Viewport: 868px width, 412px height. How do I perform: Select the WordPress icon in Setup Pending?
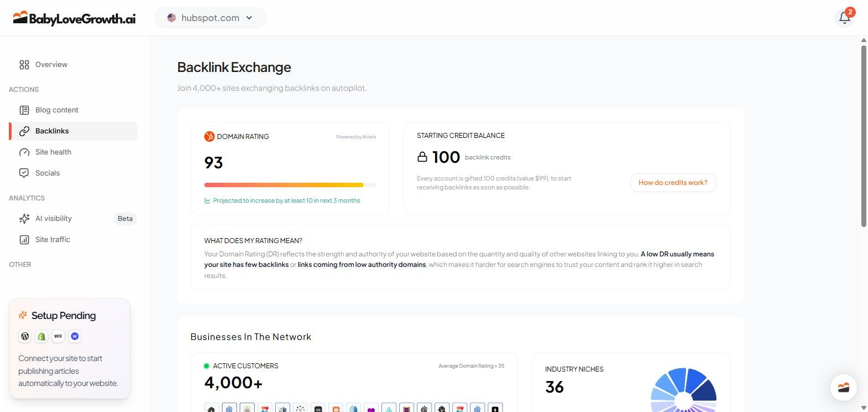pos(25,336)
